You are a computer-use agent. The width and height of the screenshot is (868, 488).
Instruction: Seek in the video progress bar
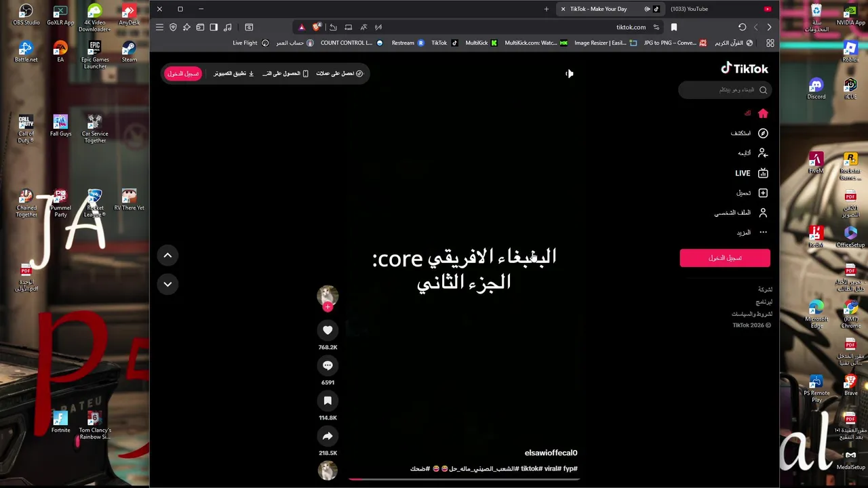tap(464, 479)
